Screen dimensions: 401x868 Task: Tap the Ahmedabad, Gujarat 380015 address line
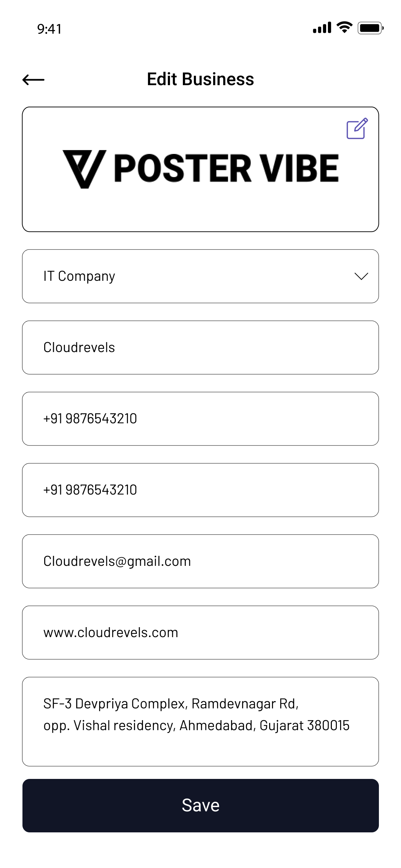pos(264,725)
